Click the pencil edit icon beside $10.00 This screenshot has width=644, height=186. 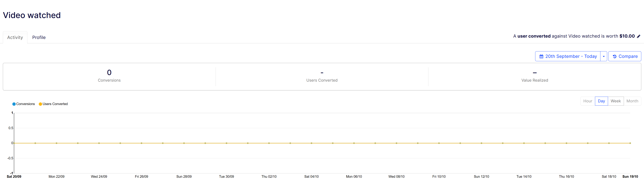[x=638, y=36]
